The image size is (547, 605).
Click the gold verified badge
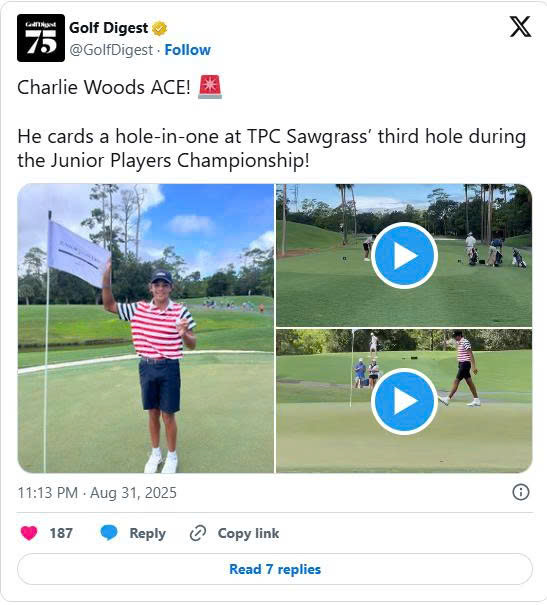[159, 29]
